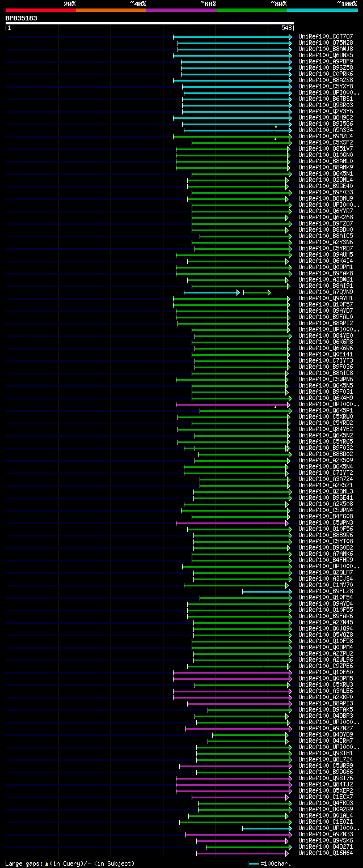Image resolution: width=363 pixels, height=868 pixels.
Task: Click label UniRef100_A7AMK6
Action: point(326,554)
